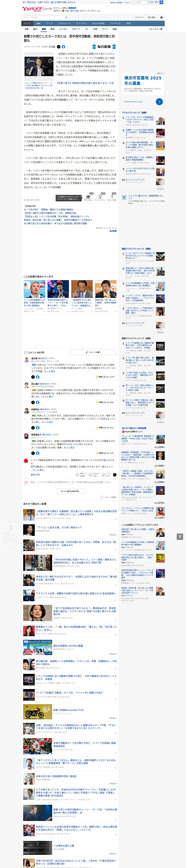This screenshot has height=868, width=186.
Task: Share 渡辺靖's comment on X
Action: coord(33,377)
